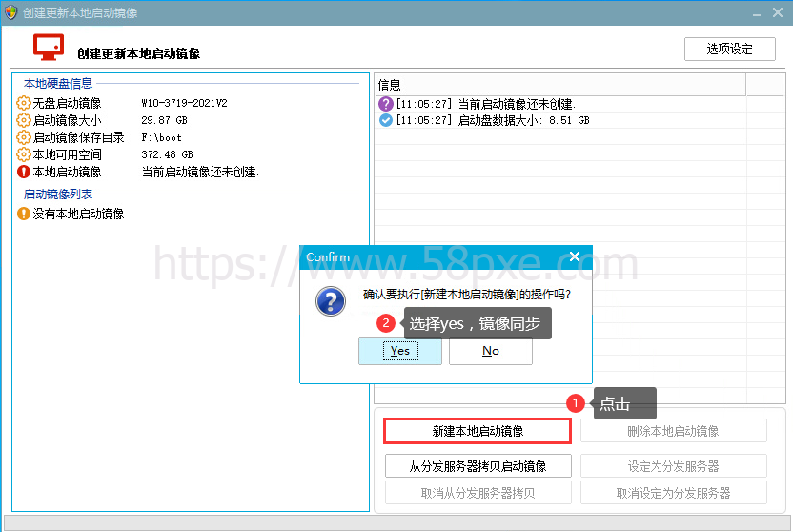793x532 pixels.
Task: Click gear icon beside 启动镜像保存目录
Action: pyautogui.click(x=23, y=137)
